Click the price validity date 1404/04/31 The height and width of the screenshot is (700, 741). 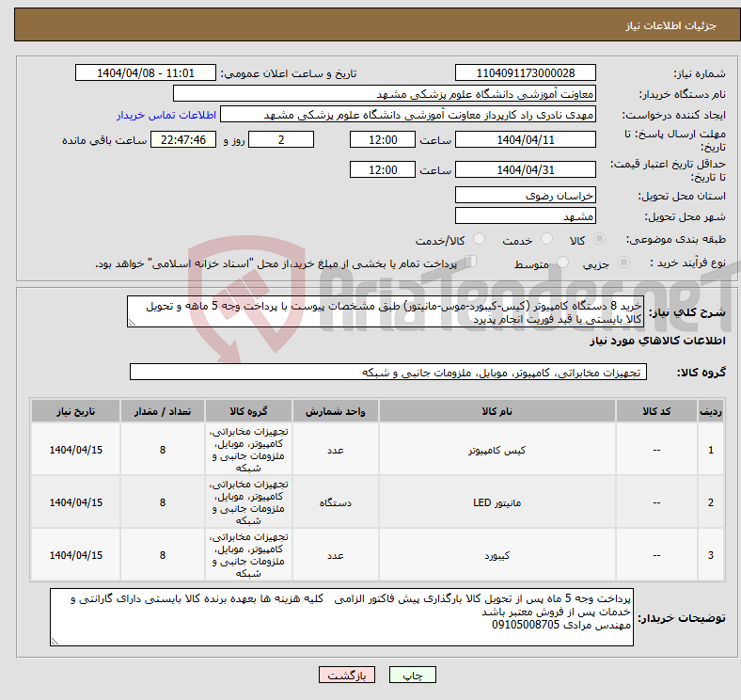tap(525, 169)
